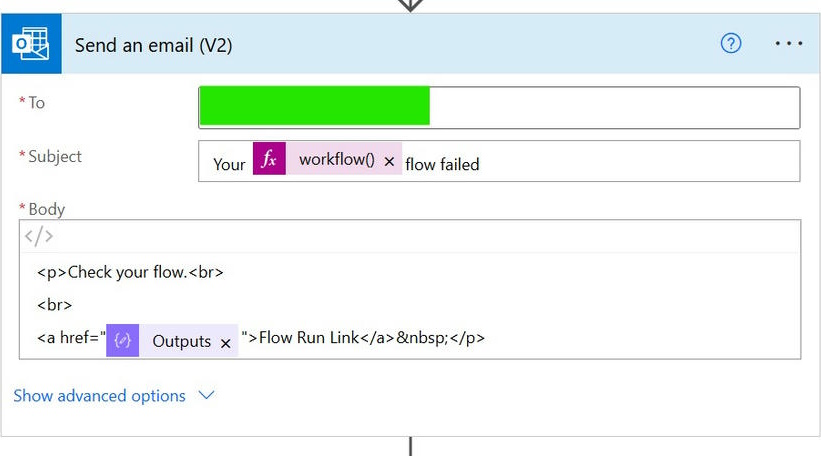
Task: Open help for Send an email action
Action: point(731,44)
